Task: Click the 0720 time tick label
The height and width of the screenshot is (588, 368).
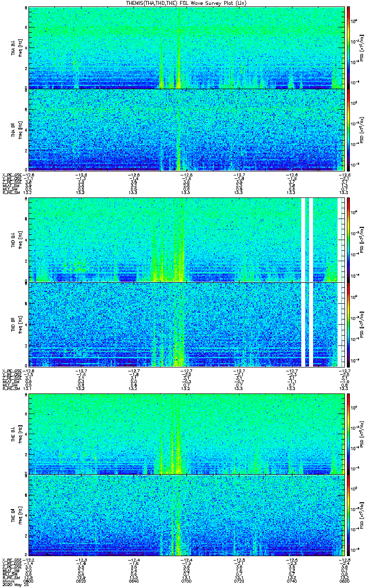Action: [x=239, y=581]
